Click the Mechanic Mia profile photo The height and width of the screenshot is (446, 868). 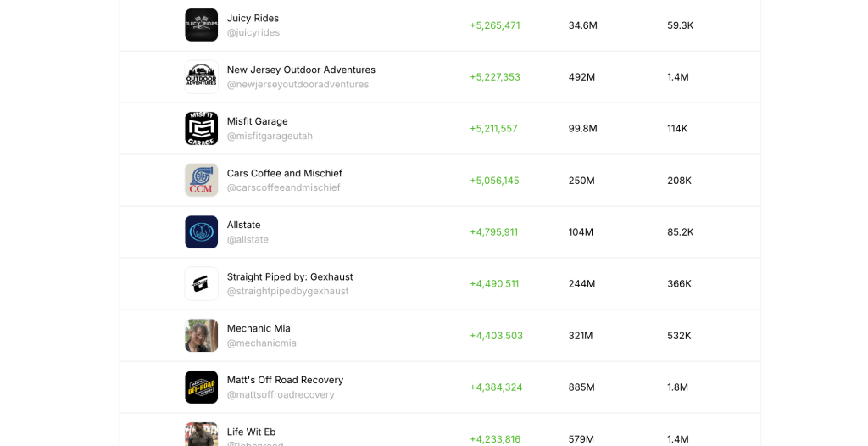[201, 336]
